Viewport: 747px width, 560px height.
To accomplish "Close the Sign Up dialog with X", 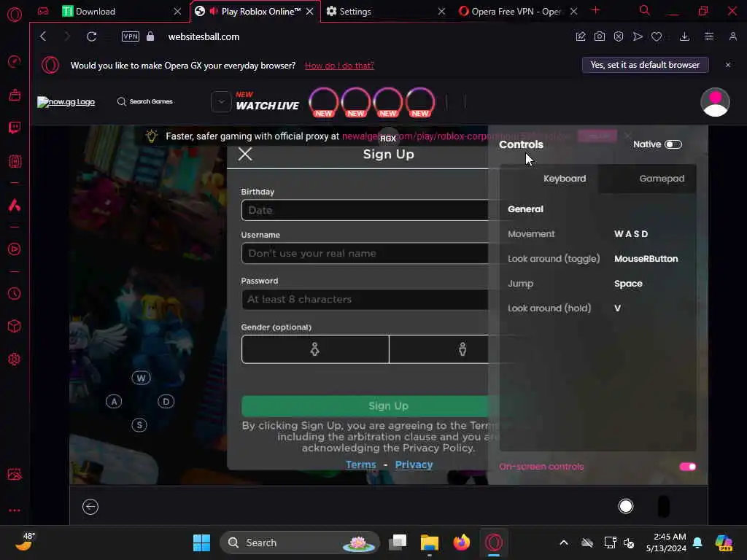I will [245, 154].
